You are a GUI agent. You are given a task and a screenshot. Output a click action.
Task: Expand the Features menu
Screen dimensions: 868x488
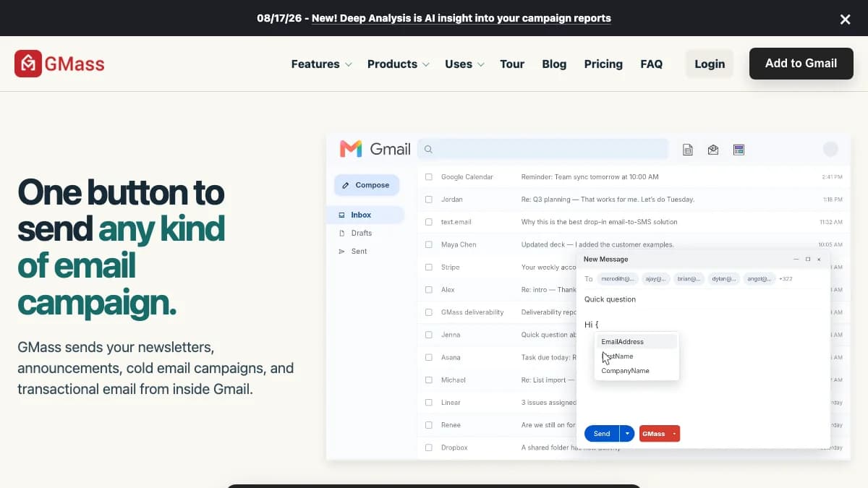pyautogui.click(x=321, y=64)
